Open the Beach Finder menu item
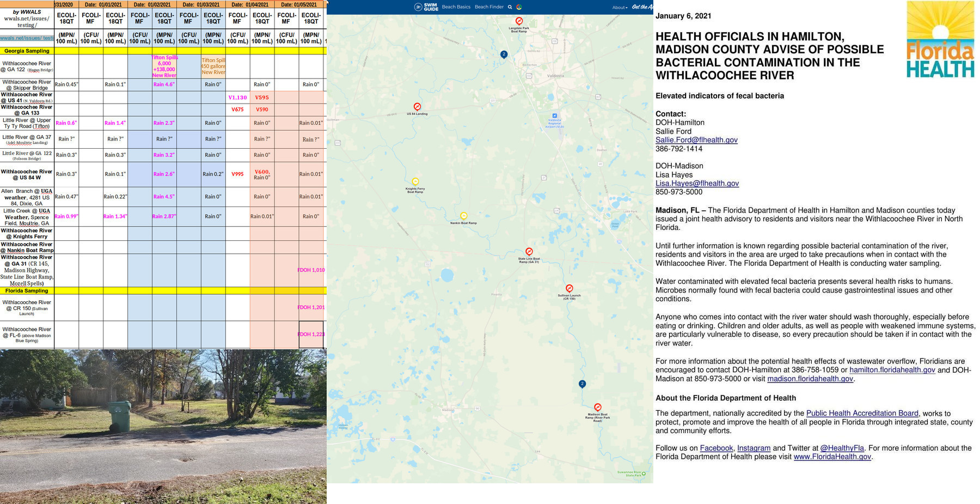The width and height of the screenshot is (980, 504). tap(489, 7)
